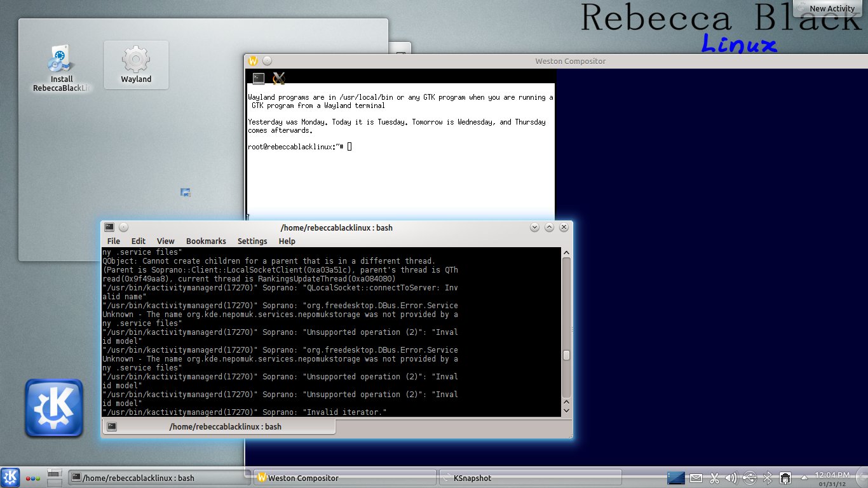Screen dimensions: 868x488
Task: Mute audio with the speaker tray icon
Action: pos(732,477)
